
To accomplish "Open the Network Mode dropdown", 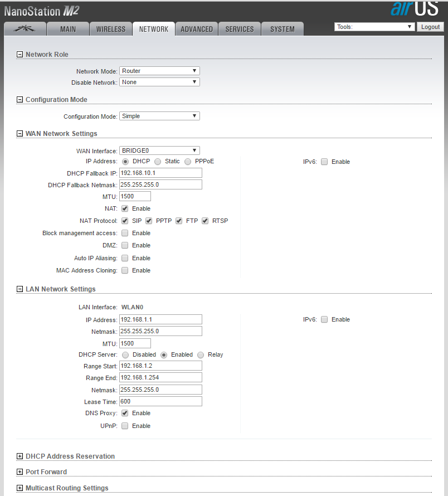I will [x=159, y=71].
